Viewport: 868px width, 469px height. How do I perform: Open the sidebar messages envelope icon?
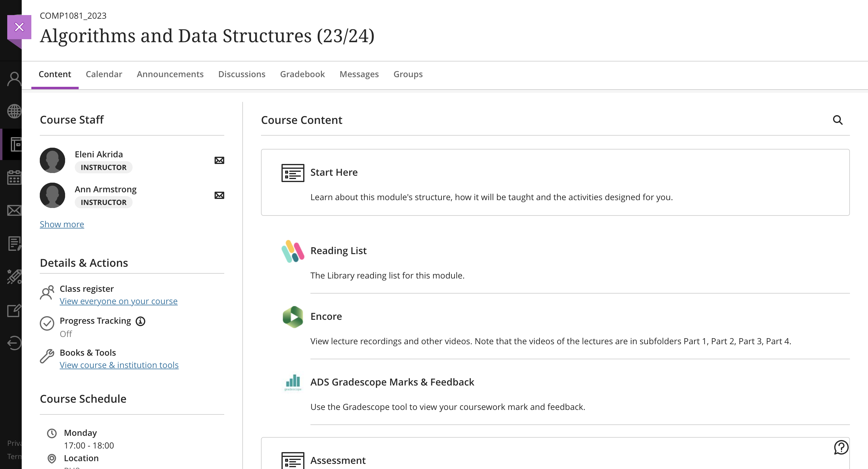[x=14, y=211]
